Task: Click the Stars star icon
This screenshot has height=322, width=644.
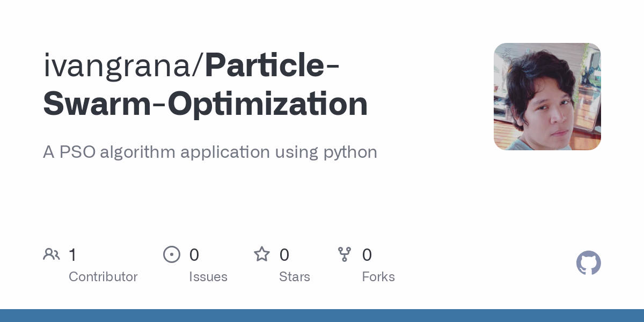Action: point(262,254)
